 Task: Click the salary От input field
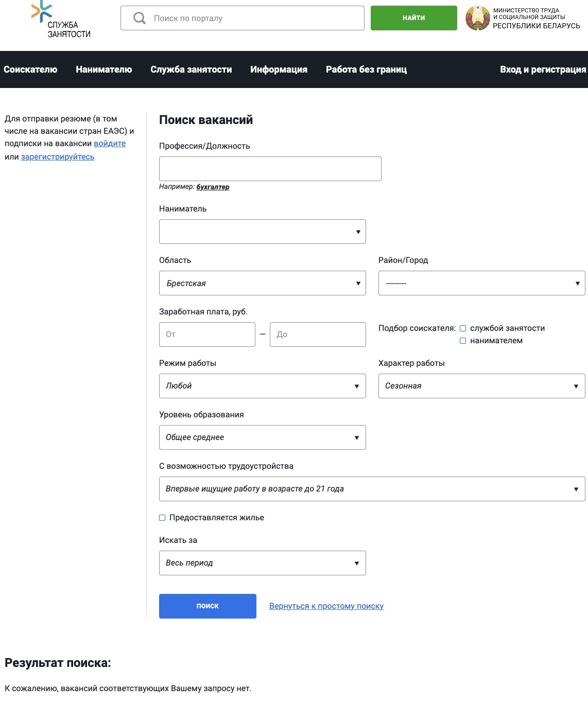pyautogui.click(x=207, y=335)
